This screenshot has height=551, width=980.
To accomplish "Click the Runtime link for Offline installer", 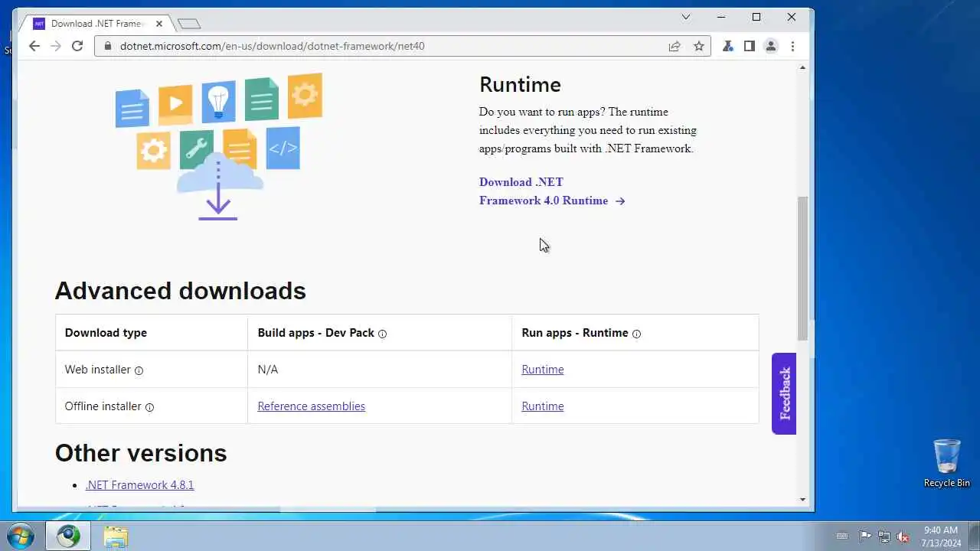I will pyautogui.click(x=542, y=406).
